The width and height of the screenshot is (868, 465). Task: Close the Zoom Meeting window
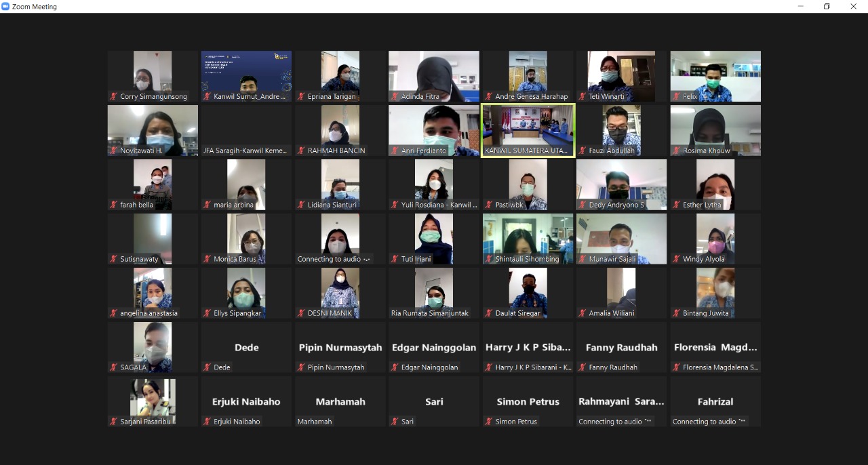pyautogui.click(x=853, y=6)
